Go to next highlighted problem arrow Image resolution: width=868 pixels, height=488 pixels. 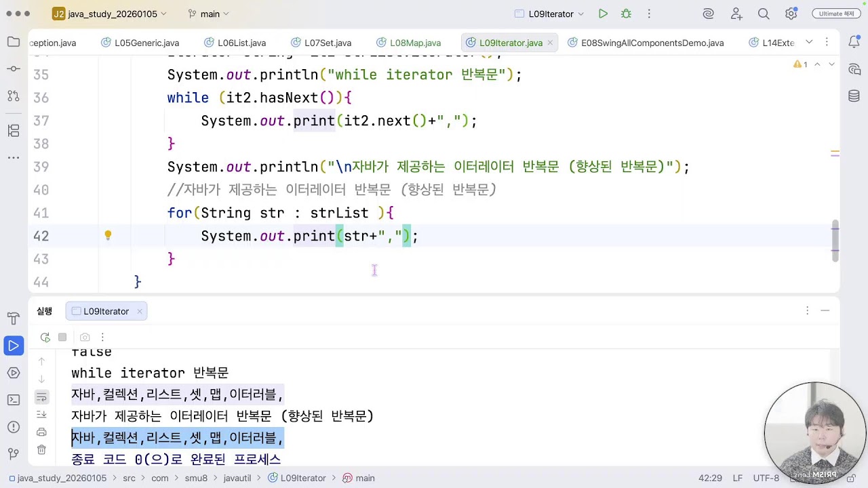832,64
